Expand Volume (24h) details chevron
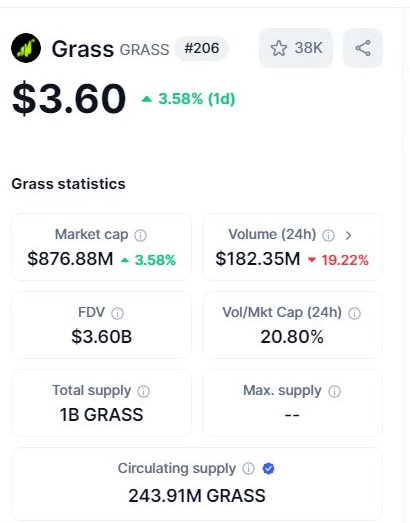The image size is (410, 523). pyautogui.click(x=348, y=235)
